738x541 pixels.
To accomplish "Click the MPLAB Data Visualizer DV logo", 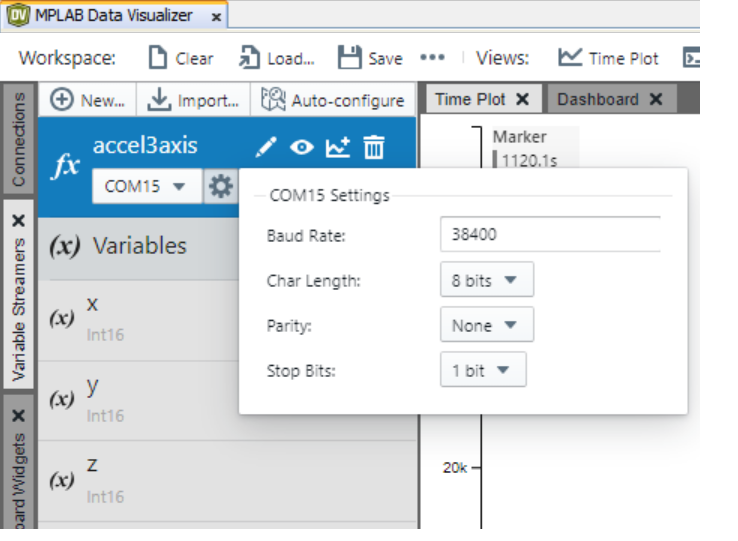I will point(18,15).
